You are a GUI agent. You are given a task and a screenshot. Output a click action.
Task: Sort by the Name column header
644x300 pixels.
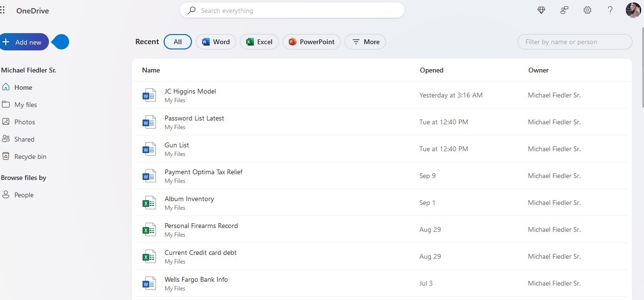151,70
